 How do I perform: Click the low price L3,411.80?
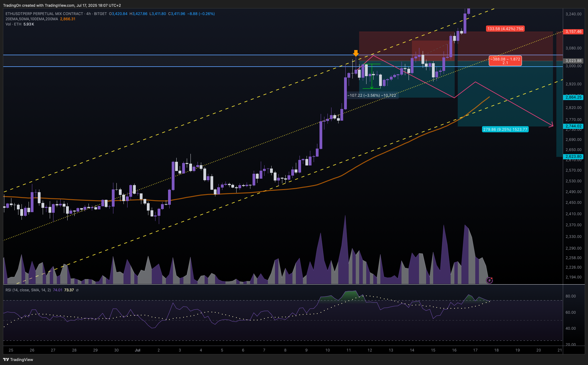(158, 14)
